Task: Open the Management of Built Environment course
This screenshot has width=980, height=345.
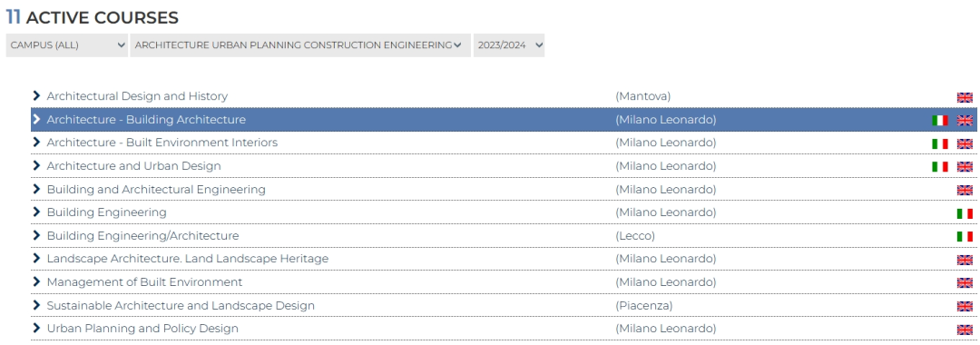Action: coord(144,281)
